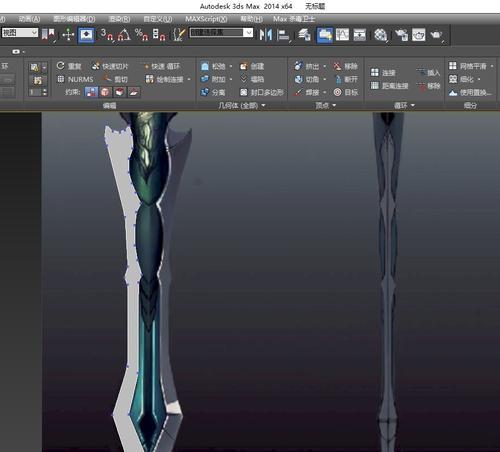
Task: Click the 重复 (repeat last) button
Action: (69, 66)
